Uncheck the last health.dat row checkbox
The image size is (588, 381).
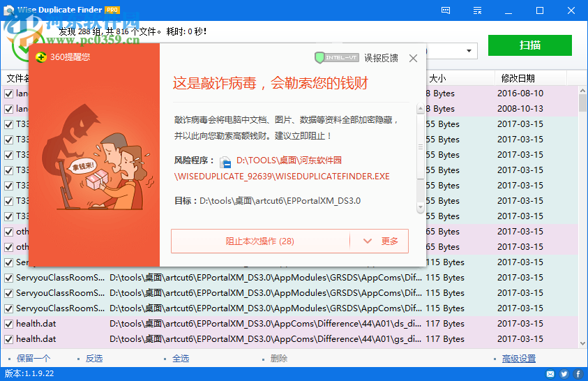pos(8,339)
